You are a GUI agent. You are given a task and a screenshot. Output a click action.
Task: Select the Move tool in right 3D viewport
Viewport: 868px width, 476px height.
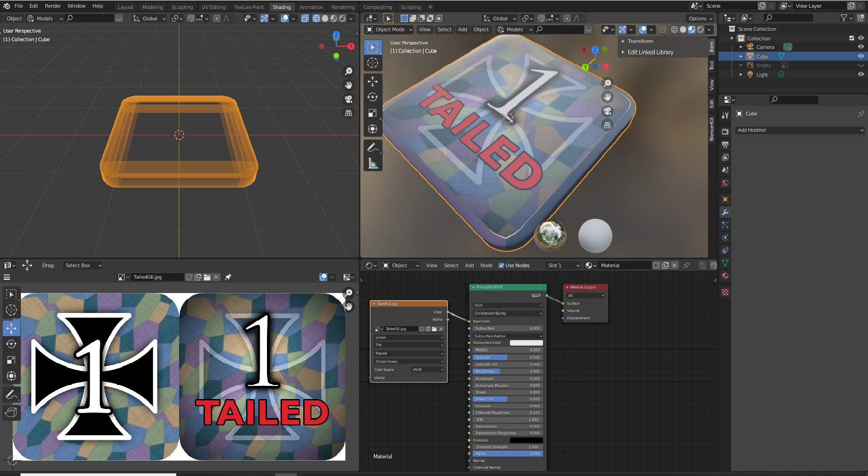point(373,82)
